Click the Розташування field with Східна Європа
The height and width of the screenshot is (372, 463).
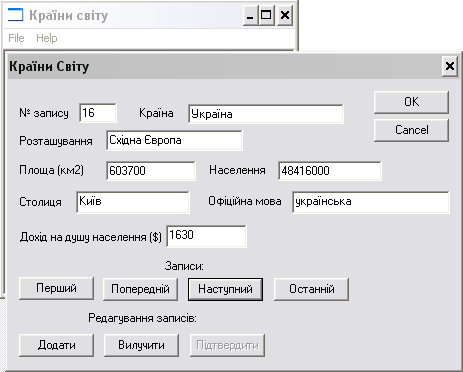(174, 140)
